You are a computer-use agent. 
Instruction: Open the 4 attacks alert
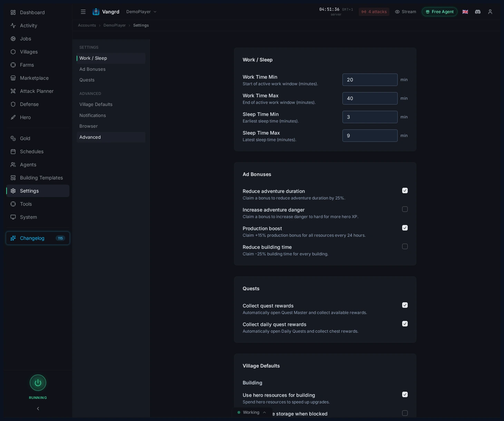coord(374,12)
